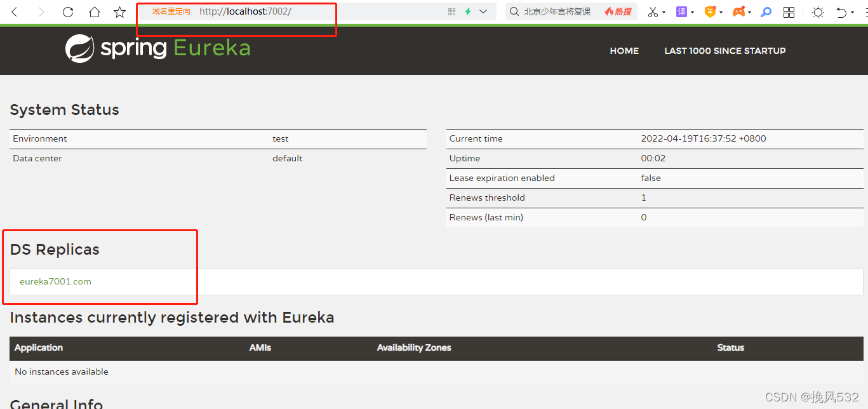Click the Current time value 2022-04-19T16:37:52
The image size is (868, 409).
[704, 138]
